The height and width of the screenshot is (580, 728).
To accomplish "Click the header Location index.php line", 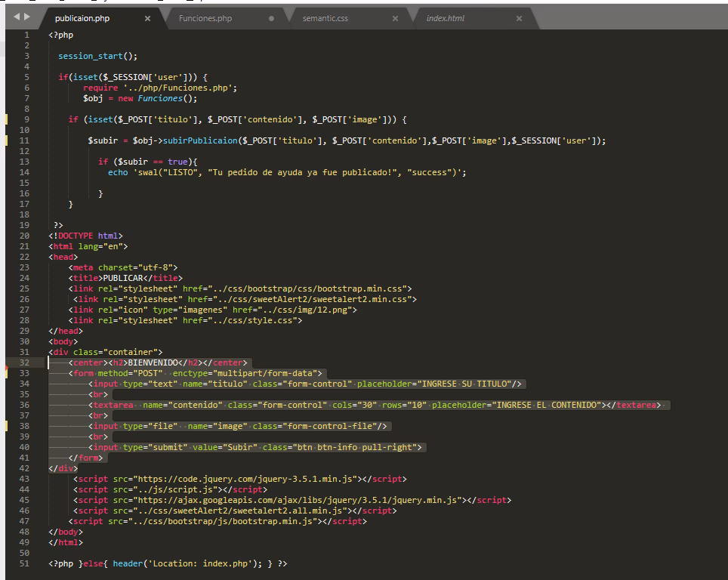I will tap(168, 563).
